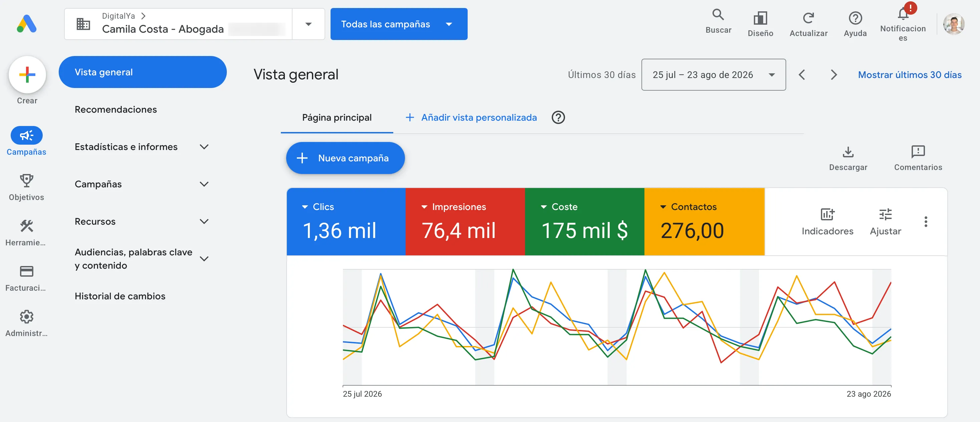
Task: Open Historial de cambios
Action: 120,296
